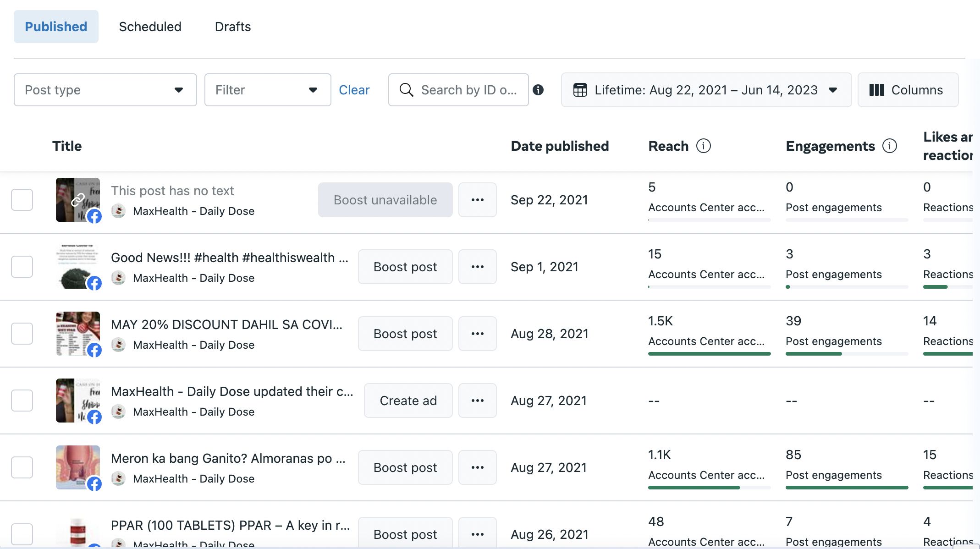Open three-dot menu for Sep 22 post
The image size is (980, 549).
coord(477,200)
